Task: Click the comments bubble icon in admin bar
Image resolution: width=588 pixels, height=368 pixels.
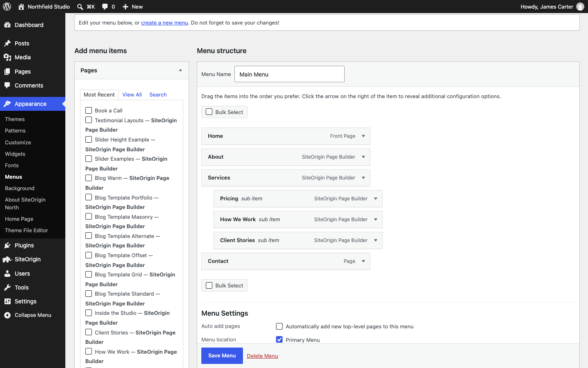Action: click(x=105, y=7)
